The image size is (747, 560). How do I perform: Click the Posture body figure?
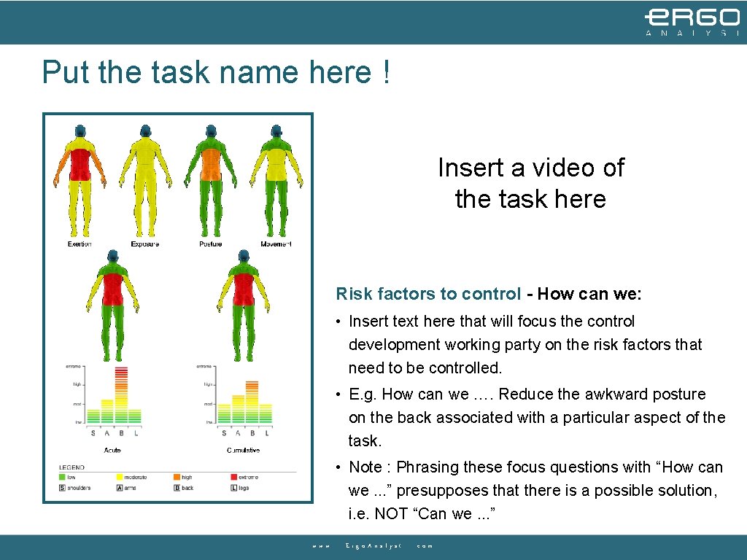click(x=211, y=181)
